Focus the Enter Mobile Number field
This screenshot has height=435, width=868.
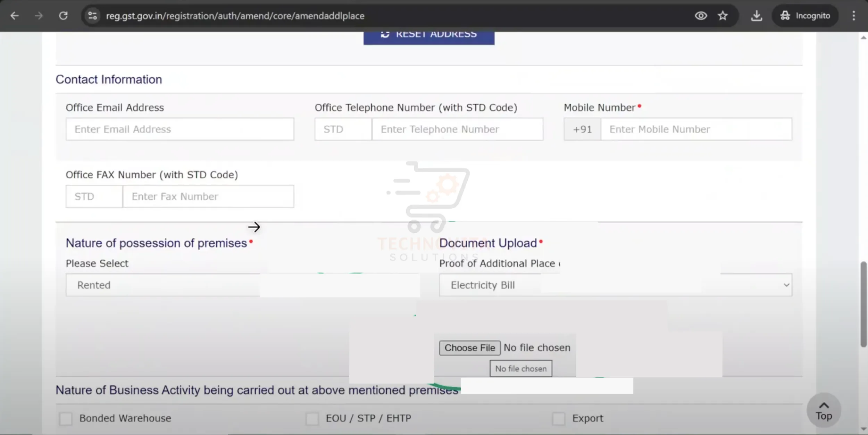[x=696, y=129]
